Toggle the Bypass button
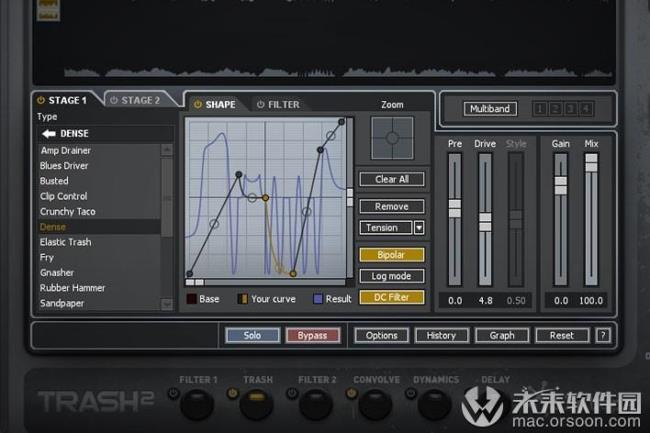This screenshot has width=650, height=433. click(313, 335)
